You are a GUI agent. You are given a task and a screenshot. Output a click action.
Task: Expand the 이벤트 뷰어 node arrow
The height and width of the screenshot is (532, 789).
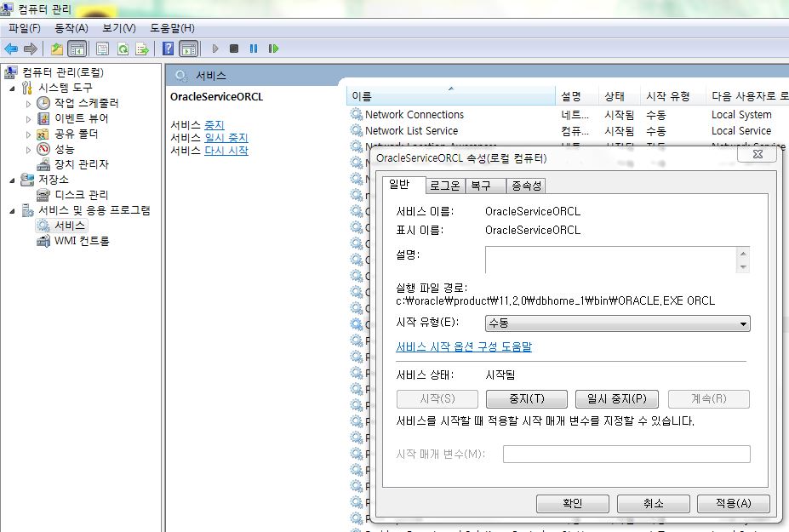(x=28, y=119)
